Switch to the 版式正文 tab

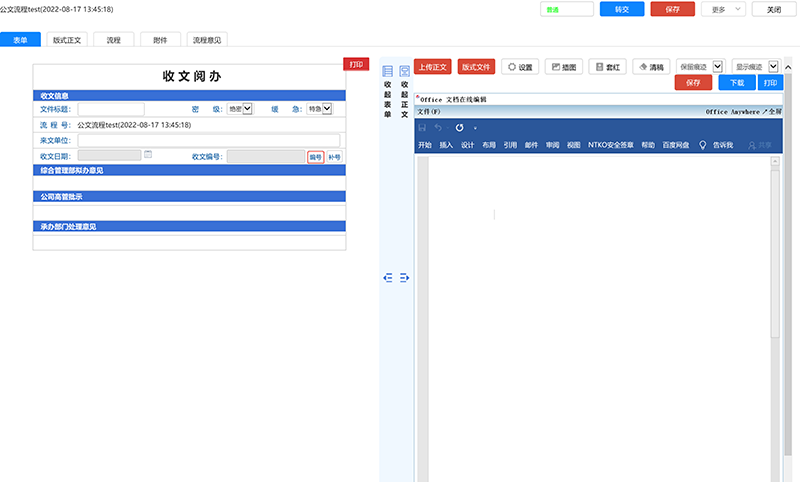[67, 40]
